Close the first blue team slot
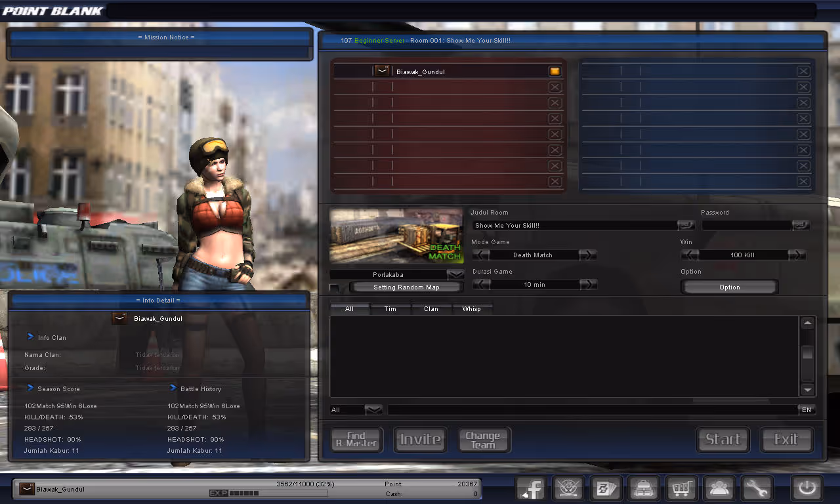 click(x=803, y=72)
